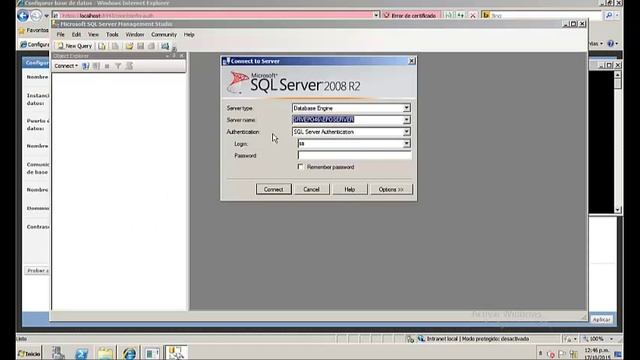Click into the Password field
This screenshot has height=360, width=640.
354,156
